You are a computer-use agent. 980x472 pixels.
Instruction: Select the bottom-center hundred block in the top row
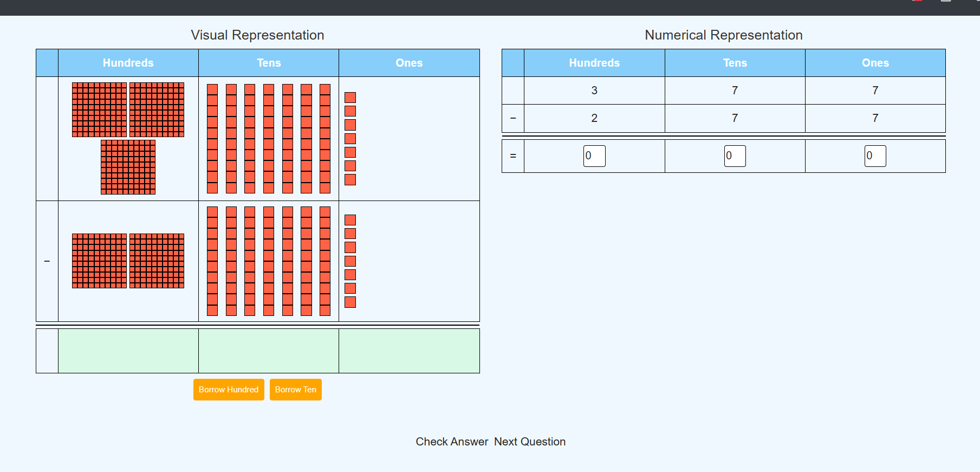[128, 167]
